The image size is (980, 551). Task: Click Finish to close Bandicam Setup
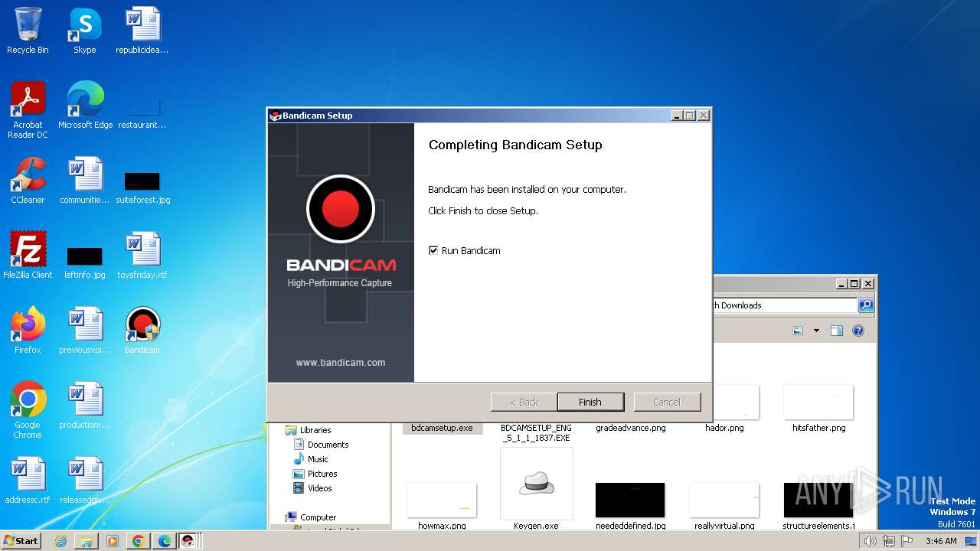[590, 402]
